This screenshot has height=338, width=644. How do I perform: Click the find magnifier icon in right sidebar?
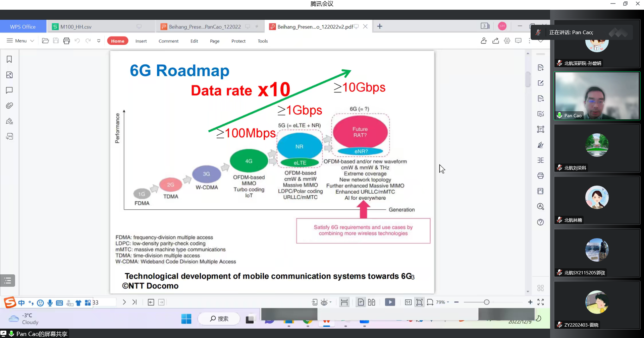click(x=540, y=207)
